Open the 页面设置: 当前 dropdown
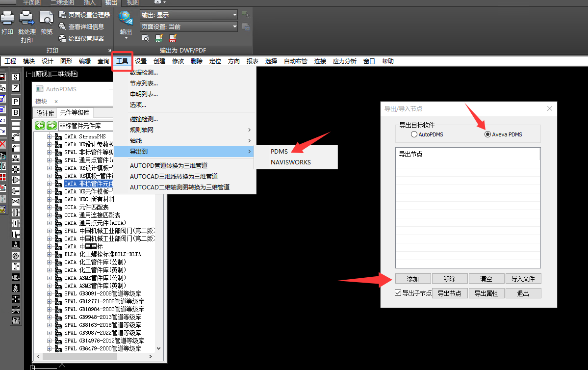Image resolution: width=588 pixels, height=370 pixels. (188, 26)
